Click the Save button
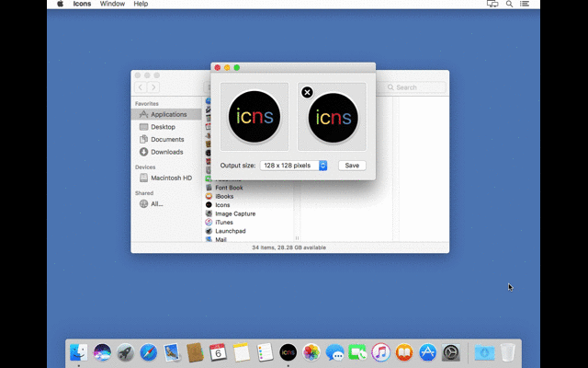Image resolution: width=588 pixels, height=368 pixels. 352,166
